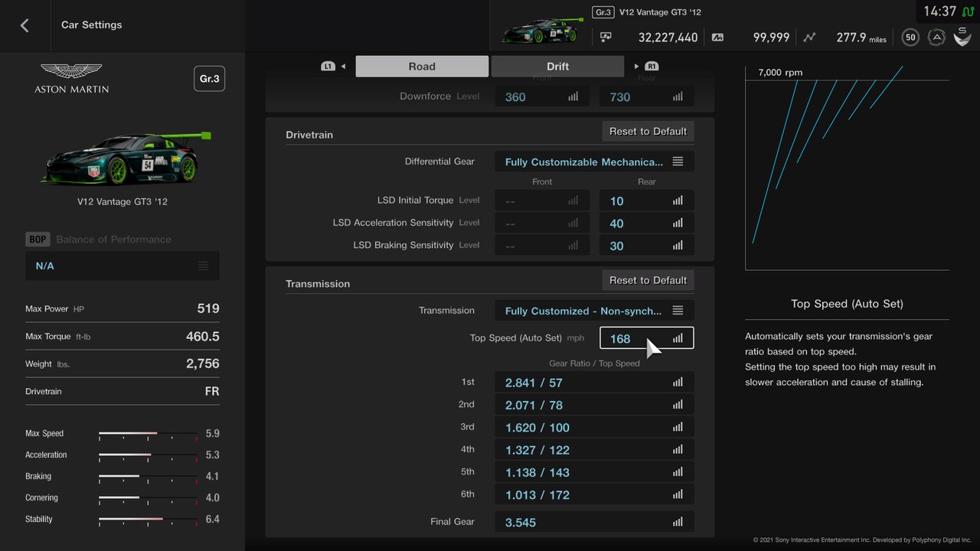Adjust 3rd gear ratio 1.620 / 100
The height and width of the screenshot is (551, 980).
point(594,428)
